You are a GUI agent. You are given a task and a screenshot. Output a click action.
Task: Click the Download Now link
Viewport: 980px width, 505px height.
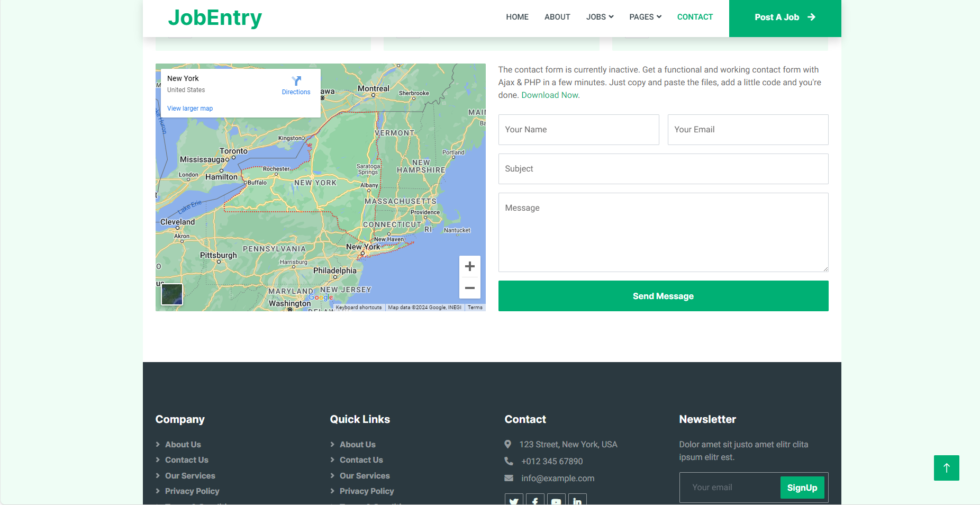tap(550, 95)
